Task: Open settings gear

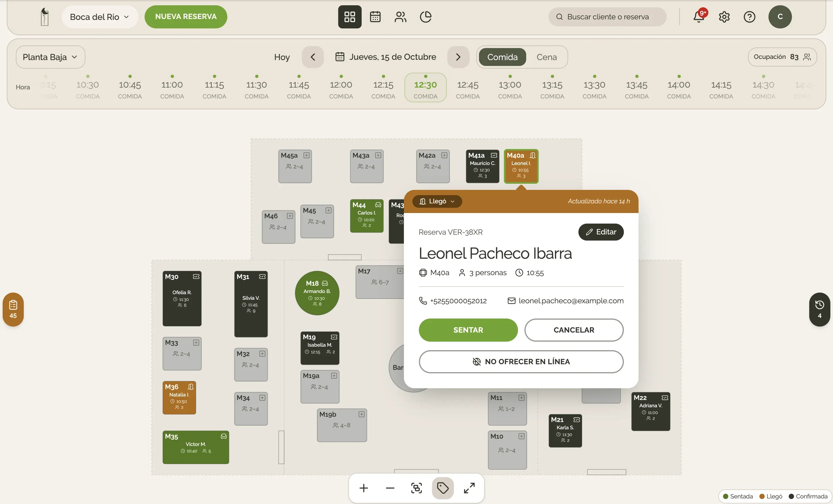Action: [x=724, y=16]
